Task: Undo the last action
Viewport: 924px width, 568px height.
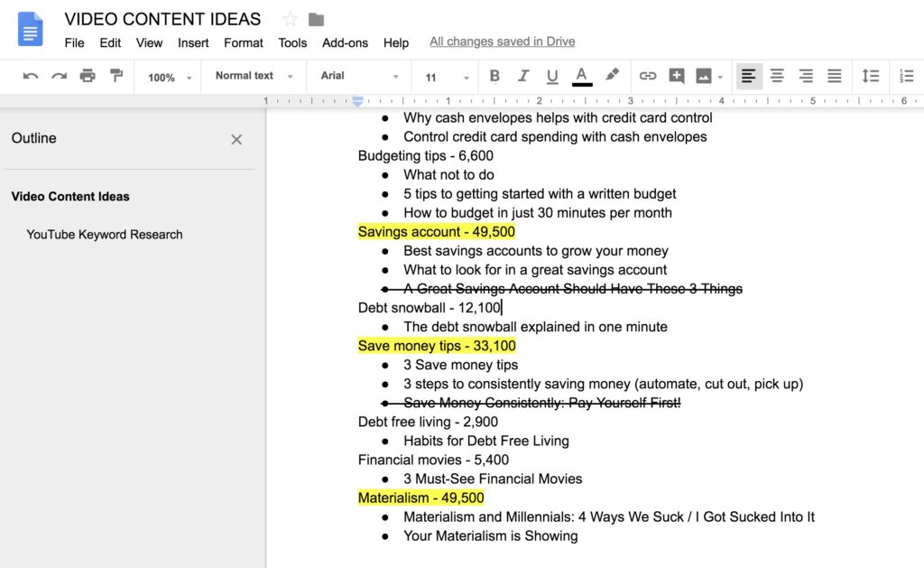Action: click(31, 76)
